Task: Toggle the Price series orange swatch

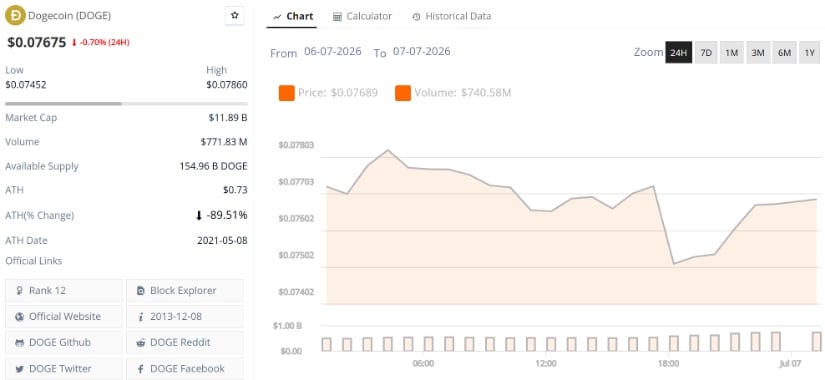Action: pos(287,93)
